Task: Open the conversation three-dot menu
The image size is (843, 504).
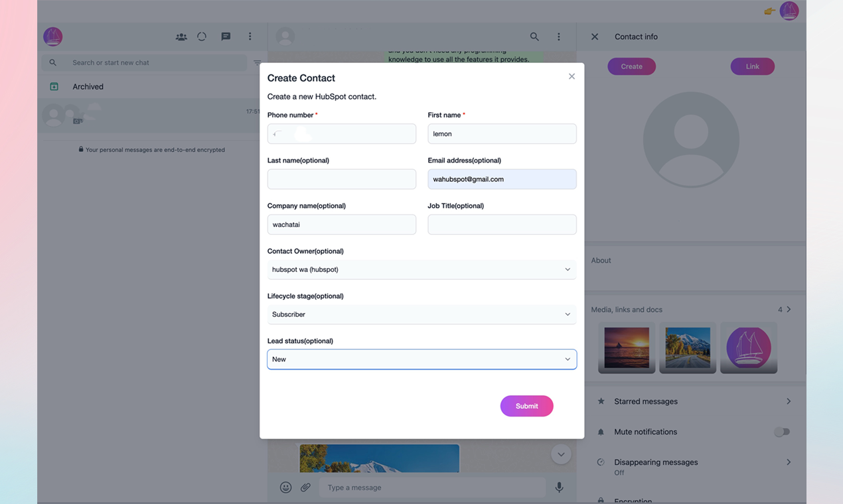Action: tap(559, 36)
